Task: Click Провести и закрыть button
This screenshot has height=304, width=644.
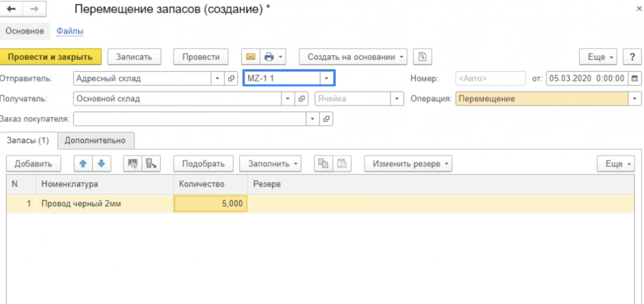Action: click(51, 57)
